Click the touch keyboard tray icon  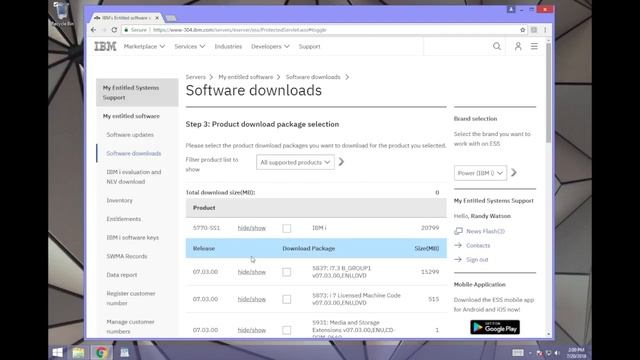518,353
